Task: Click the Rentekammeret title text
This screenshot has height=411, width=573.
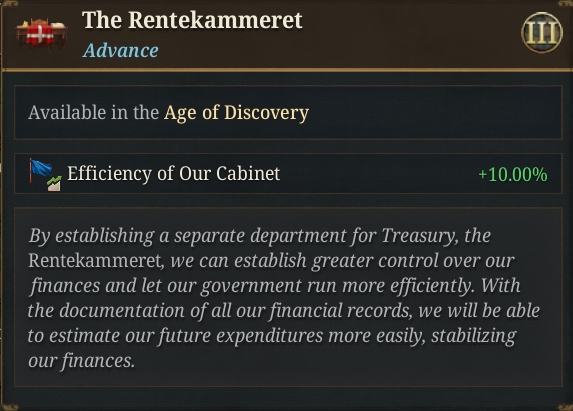Action: tap(192, 20)
